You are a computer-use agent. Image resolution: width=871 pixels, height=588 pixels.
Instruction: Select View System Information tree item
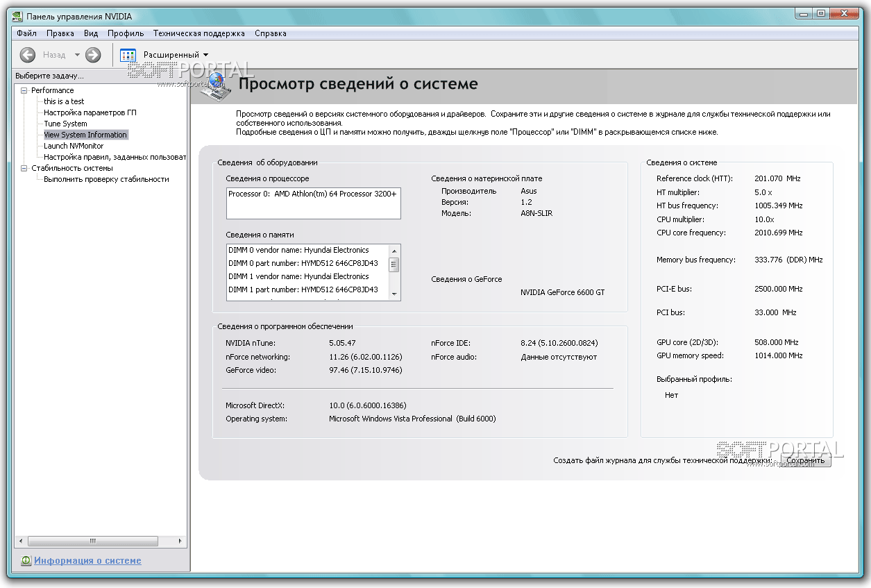coord(85,135)
